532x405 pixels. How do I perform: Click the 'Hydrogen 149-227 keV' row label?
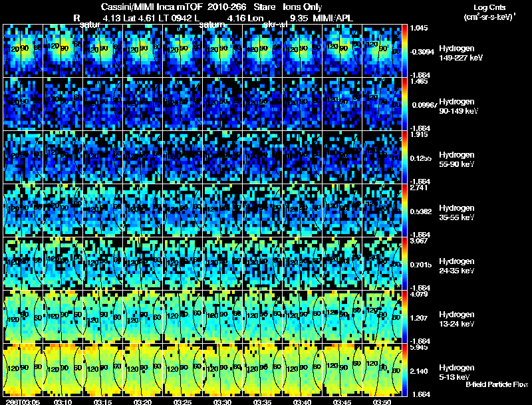pyautogui.click(x=461, y=53)
